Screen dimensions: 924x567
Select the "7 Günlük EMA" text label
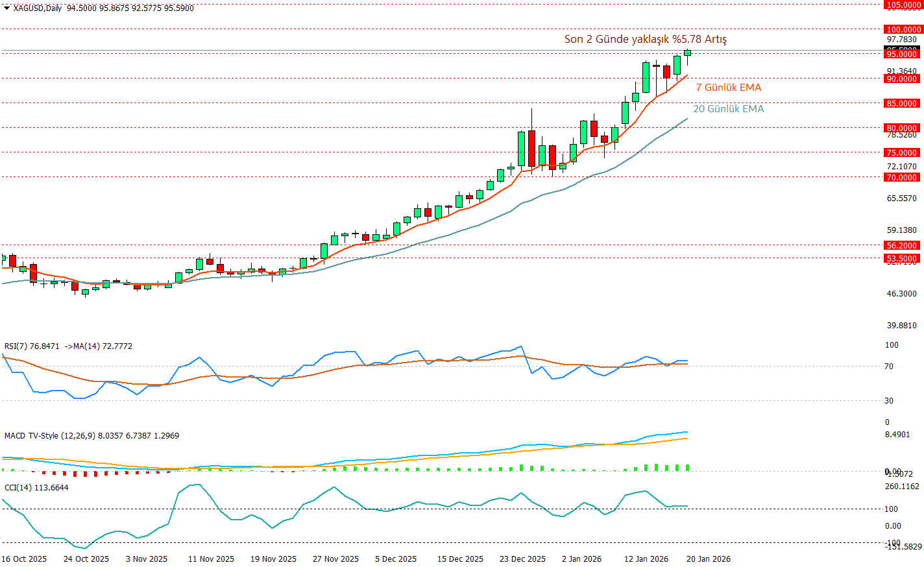[728, 88]
